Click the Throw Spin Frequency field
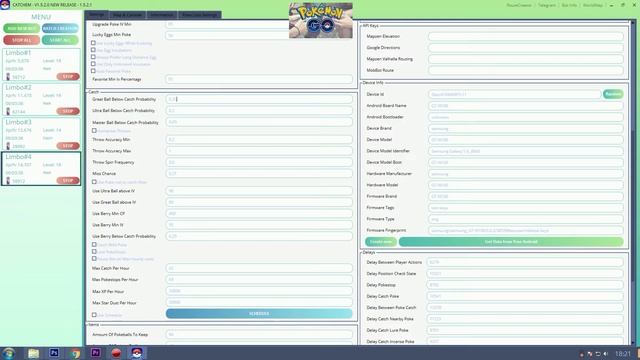Image resolution: width=640 pixels, height=360 pixels. [x=259, y=162]
